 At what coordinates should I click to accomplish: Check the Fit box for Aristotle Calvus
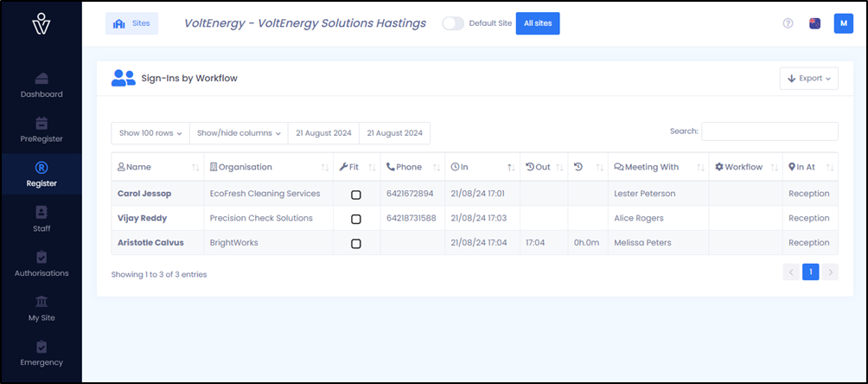356,243
